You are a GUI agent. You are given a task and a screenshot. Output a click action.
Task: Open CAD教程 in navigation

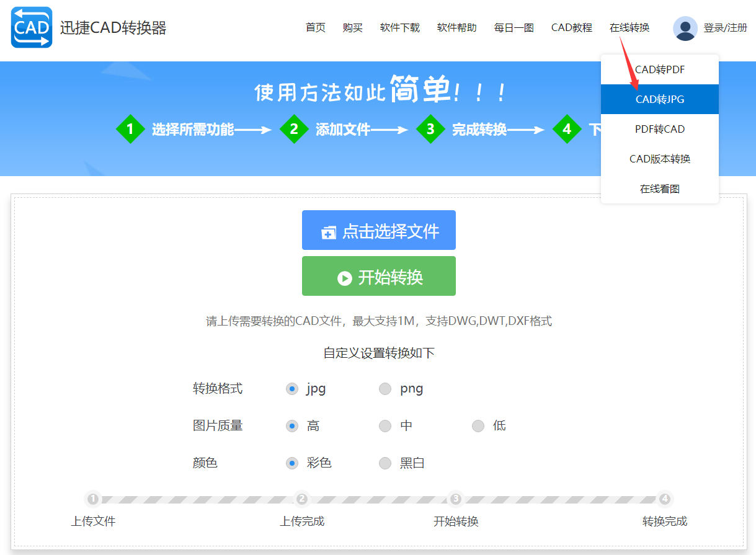(572, 27)
